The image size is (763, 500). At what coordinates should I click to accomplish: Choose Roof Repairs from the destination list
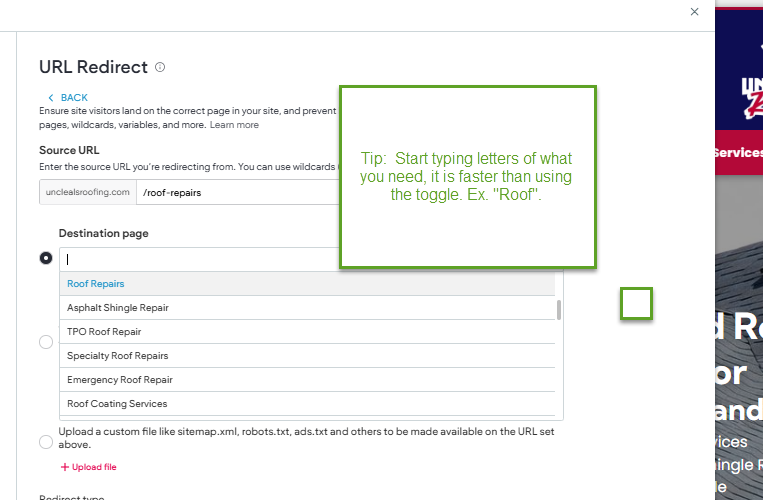pyautogui.click(x=96, y=284)
